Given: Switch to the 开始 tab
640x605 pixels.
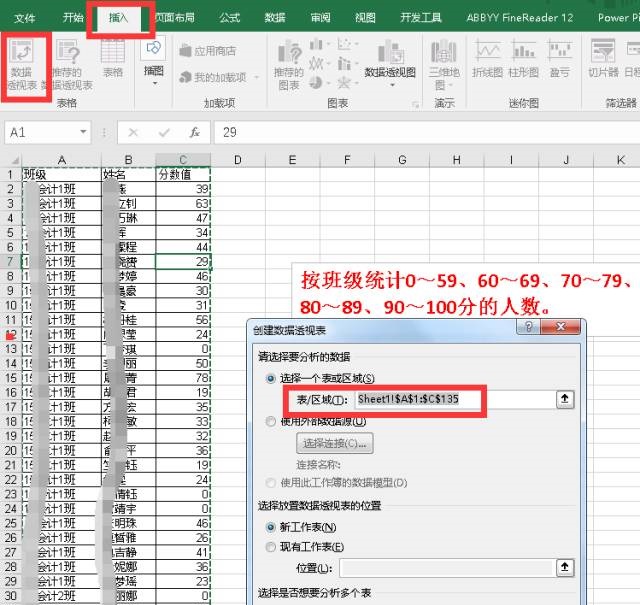Looking at the screenshot, I should click(73, 18).
